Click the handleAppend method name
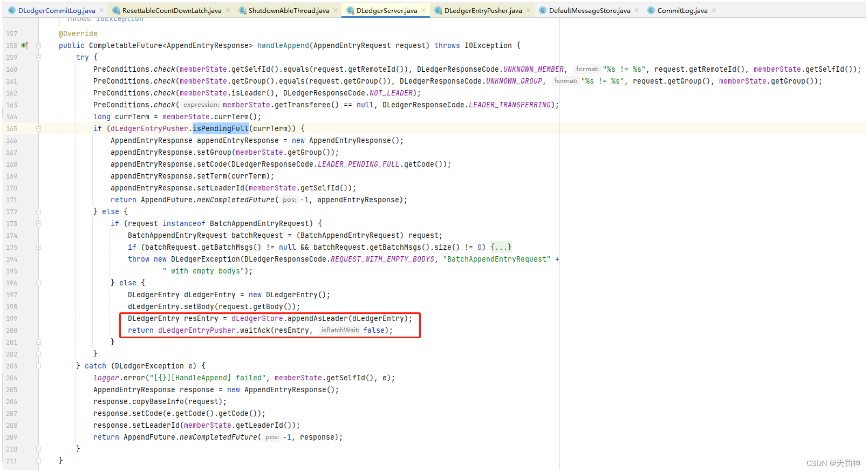The height and width of the screenshot is (472, 868). (x=283, y=45)
